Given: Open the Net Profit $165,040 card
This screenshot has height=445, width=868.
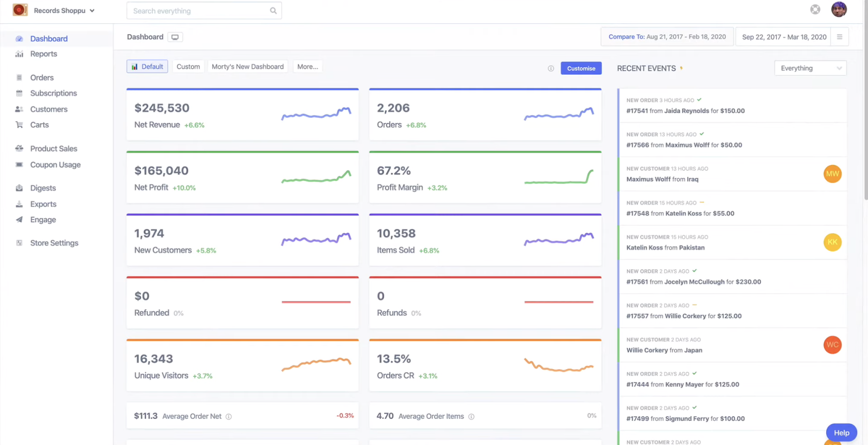Looking at the screenshot, I should (242, 177).
